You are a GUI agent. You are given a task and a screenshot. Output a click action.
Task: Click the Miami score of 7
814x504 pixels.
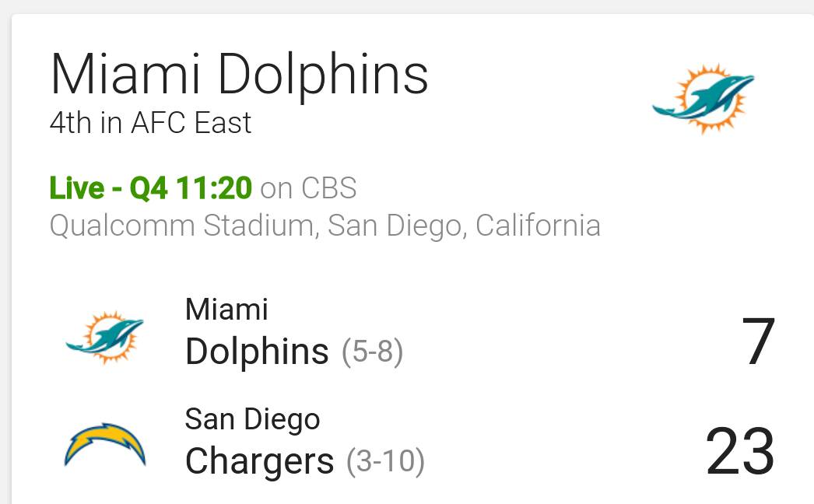759,341
